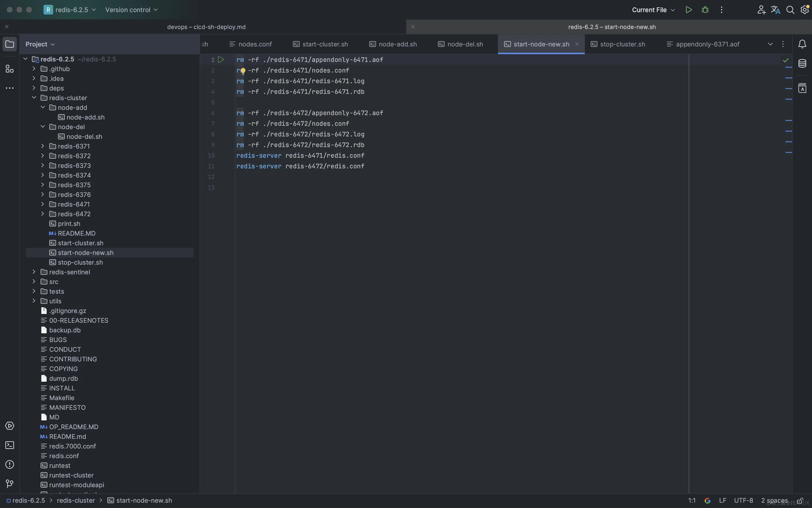The height and width of the screenshot is (508, 812).
Task: Expand the utils folder
Action: 34,301
